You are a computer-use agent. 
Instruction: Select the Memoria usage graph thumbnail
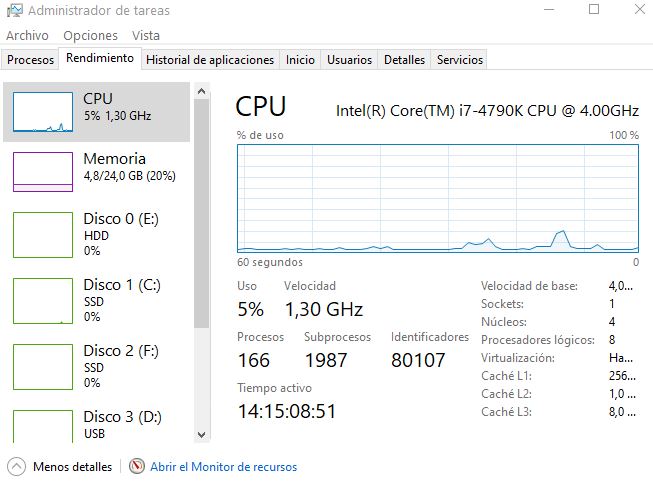(x=43, y=172)
